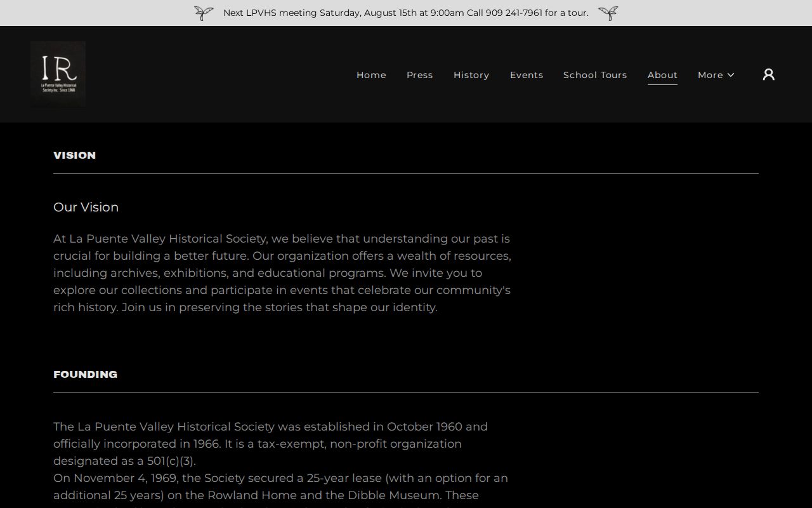Click the Next LPVHS meeting announcement banner
812x508 pixels.
point(406,13)
